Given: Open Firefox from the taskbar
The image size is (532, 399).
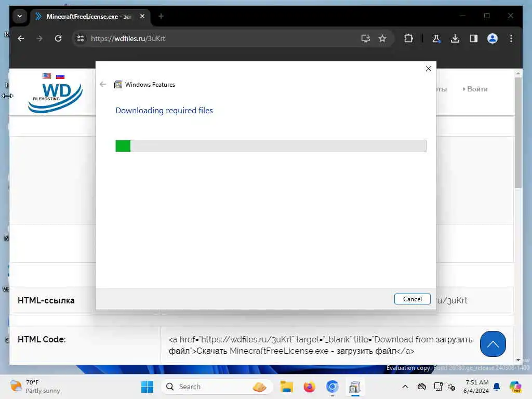Looking at the screenshot, I should click(309, 387).
